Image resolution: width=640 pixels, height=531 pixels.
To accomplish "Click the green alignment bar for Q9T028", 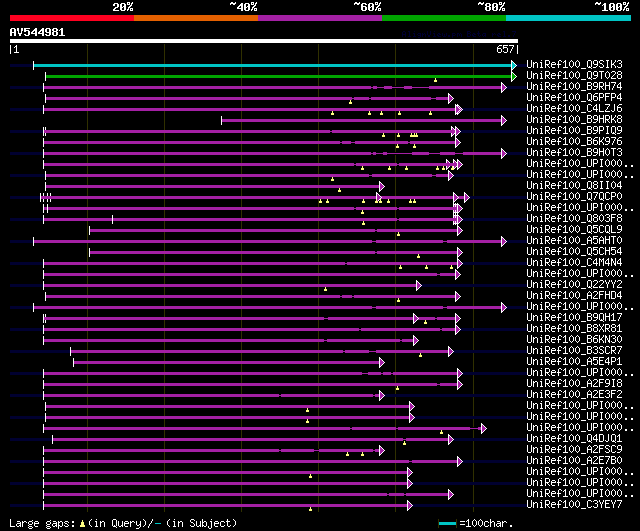I will click(278, 76).
